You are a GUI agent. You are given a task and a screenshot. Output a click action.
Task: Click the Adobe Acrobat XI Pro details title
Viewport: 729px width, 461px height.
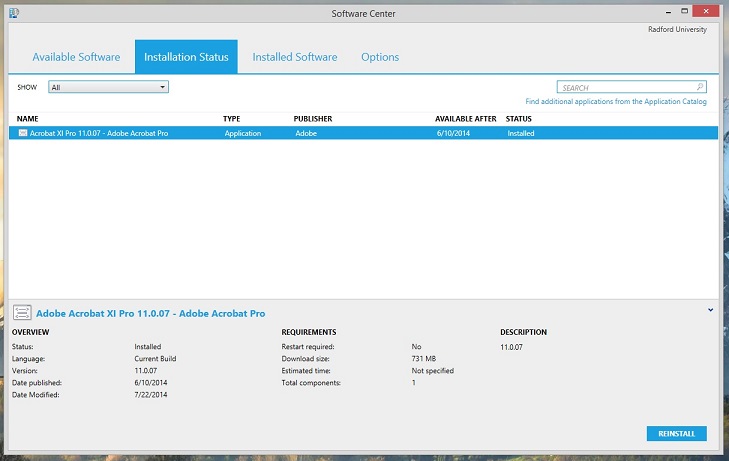[151, 313]
